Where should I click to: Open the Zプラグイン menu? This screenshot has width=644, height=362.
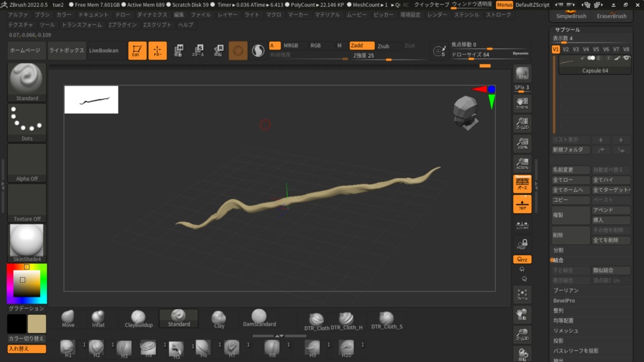tap(123, 25)
